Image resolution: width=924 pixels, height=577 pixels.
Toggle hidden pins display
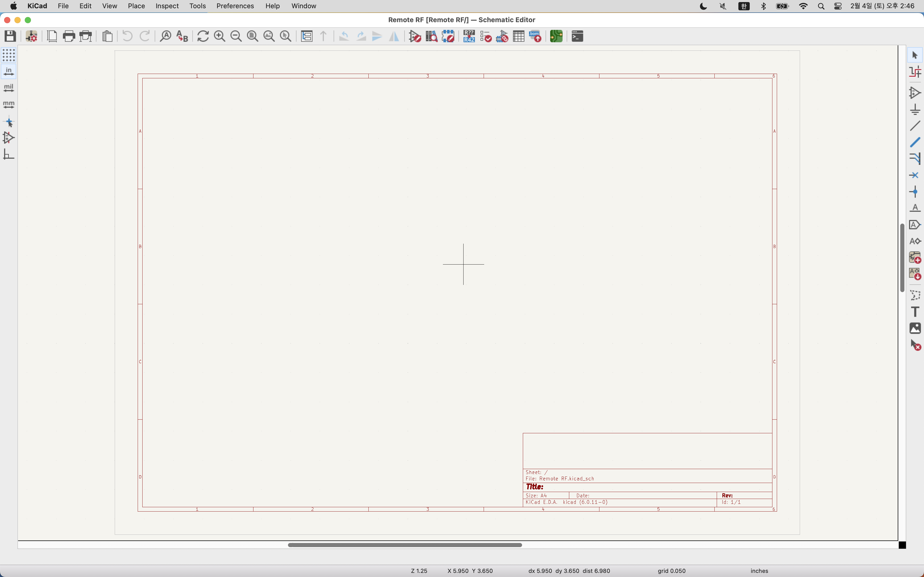click(9, 138)
